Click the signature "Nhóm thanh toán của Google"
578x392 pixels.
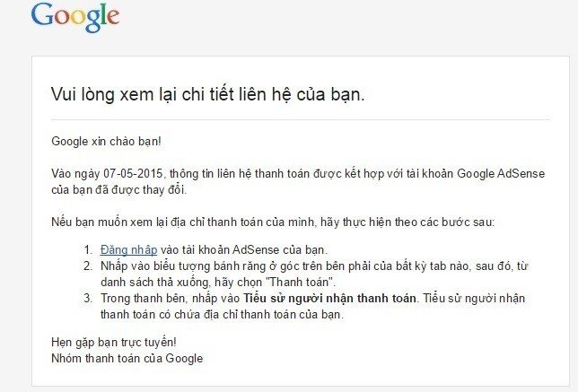pos(127,359)
